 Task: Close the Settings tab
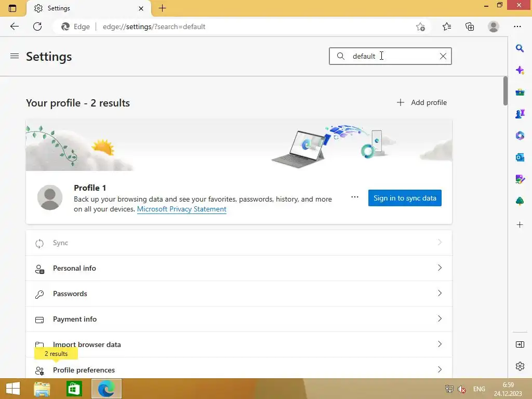[141, 8]
